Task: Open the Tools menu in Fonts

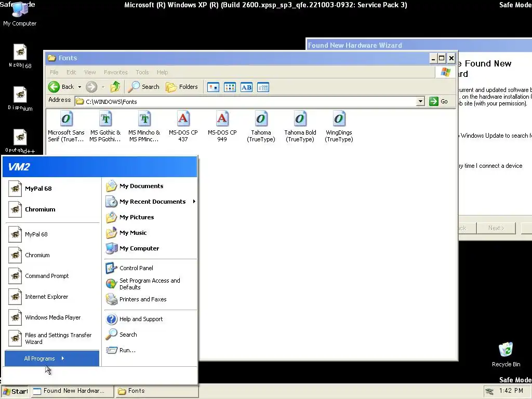Action: [142, 72]
